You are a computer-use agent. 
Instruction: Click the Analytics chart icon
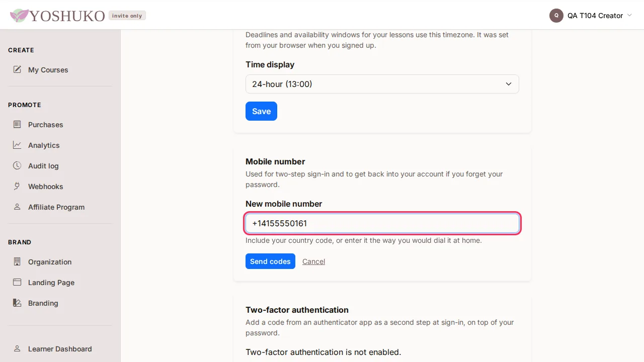click(17, 145)
